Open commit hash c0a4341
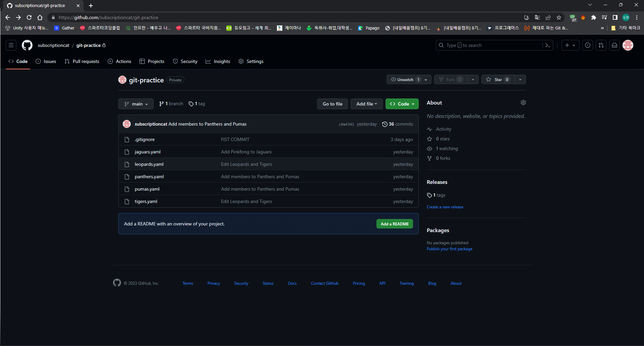 pyautogui.click(x=346, y=124)
